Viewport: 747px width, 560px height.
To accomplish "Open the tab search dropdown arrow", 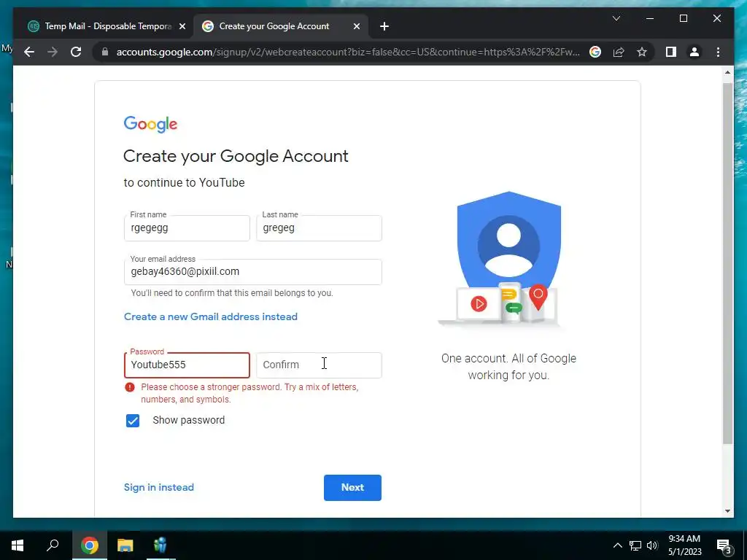I will [616, 18].
